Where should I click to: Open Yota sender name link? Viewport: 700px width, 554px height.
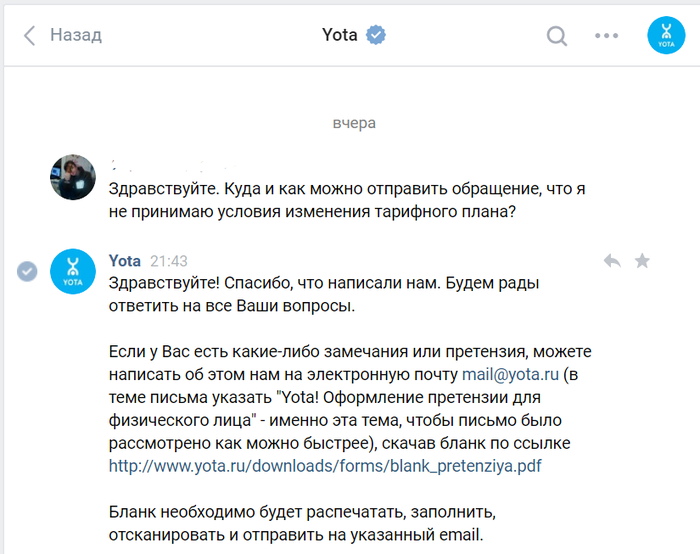point(125,261)
